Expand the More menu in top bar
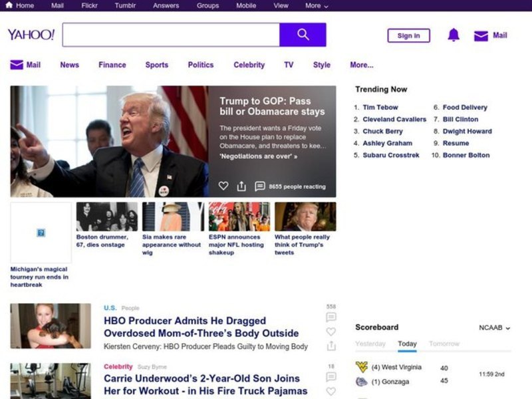Image resolution: width=532 pixels, height=399 pixels. pyautogui.click(x=317, y=5)
